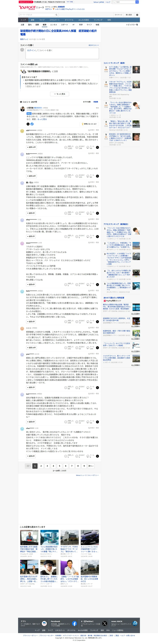Open the Yahoo News app icon in the footer
Image resolution: width=158 pixels, height=644 pixels.
44,623
